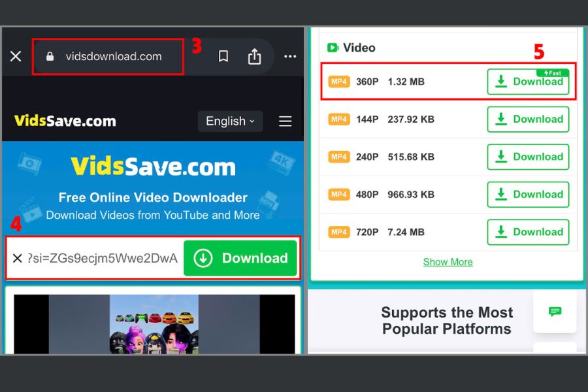Tap the padlock icon beside vidsdownload.com
The width and height of the screenshot is (588, 392).
pos(50,56)
